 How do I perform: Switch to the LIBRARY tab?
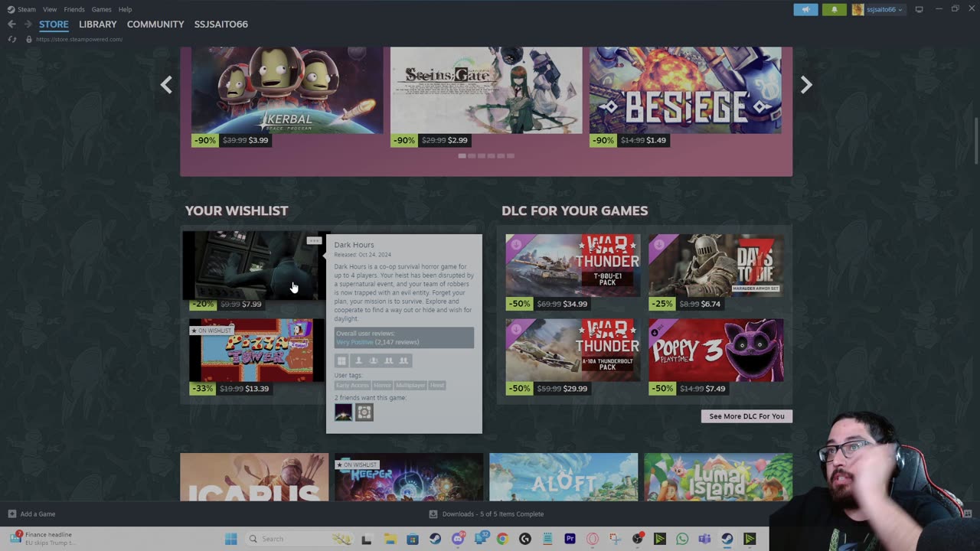pyautogui.click(x=97, y=24)
